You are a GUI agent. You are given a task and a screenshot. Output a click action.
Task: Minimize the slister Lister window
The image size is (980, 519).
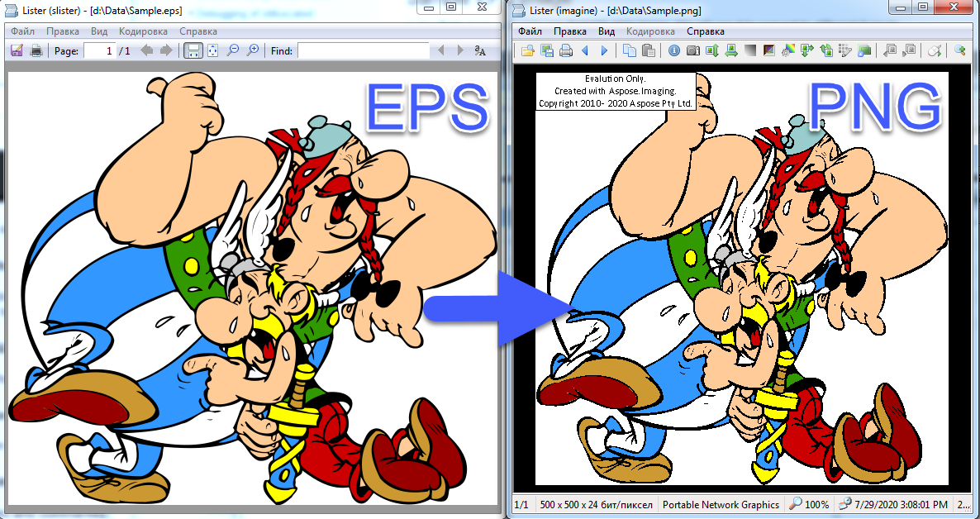point(428,7)
